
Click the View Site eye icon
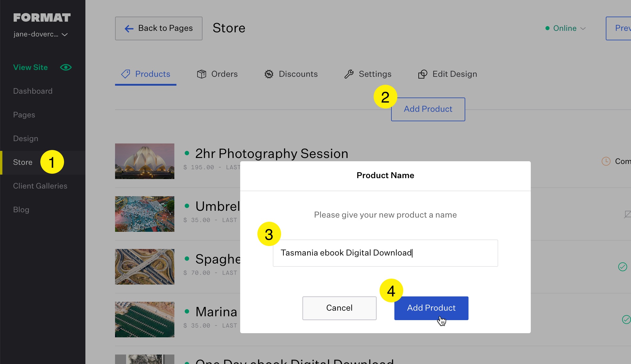coord(66,67)
